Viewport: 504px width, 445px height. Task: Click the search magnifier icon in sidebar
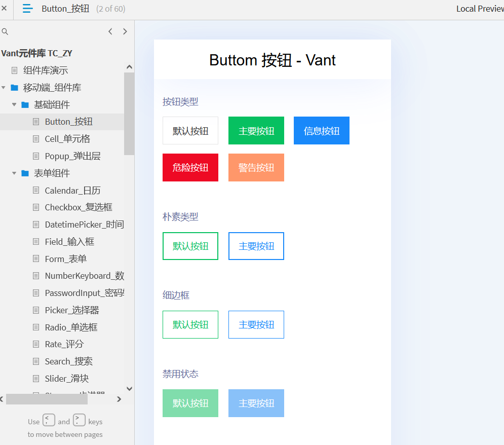[x=5, y=31]
